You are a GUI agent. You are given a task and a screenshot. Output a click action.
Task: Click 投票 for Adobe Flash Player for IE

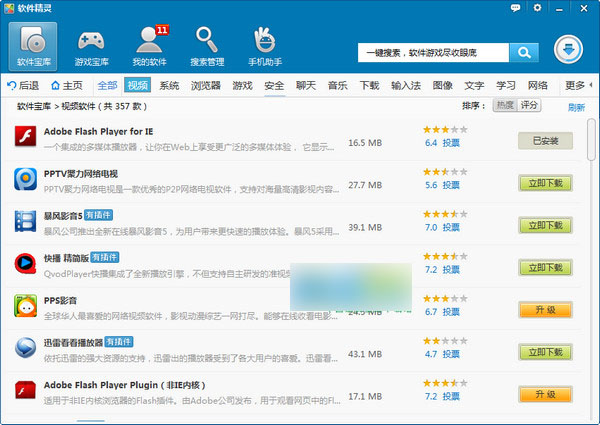tap(451, 143)
